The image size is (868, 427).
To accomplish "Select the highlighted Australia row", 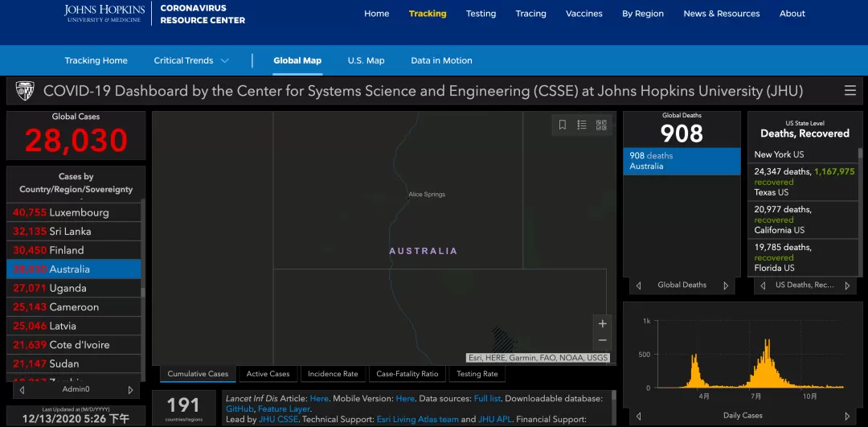I will click(x=74, y=269).
